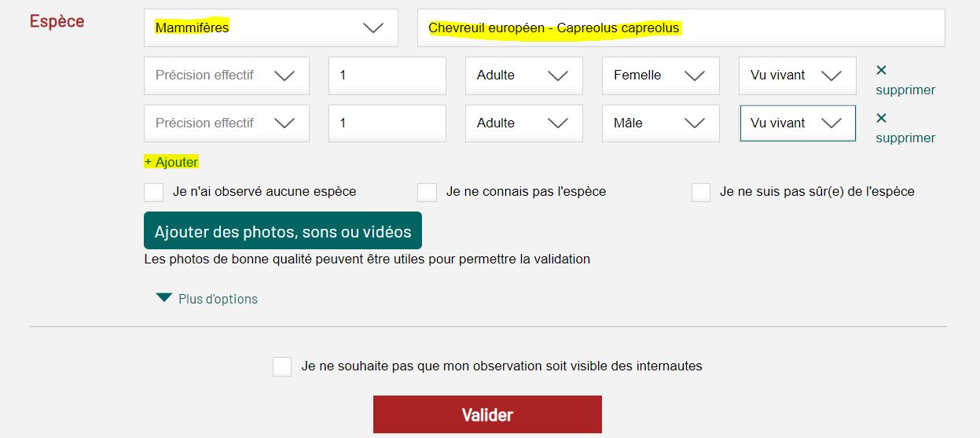Click the X icon on the Mâle row

[x=881, y=118]
